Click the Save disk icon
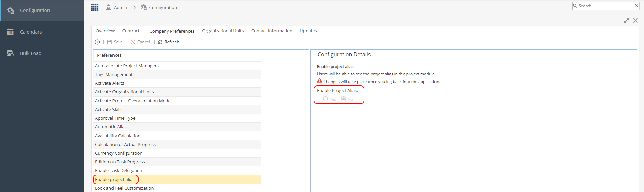 [109, 42]
